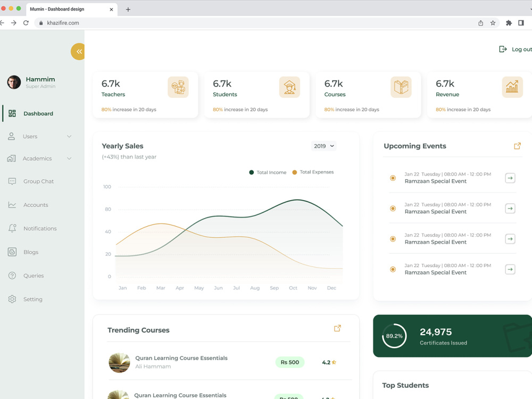Click first Quran Learning Course thumbnail

pyautogui.click(x=119, y=363)
